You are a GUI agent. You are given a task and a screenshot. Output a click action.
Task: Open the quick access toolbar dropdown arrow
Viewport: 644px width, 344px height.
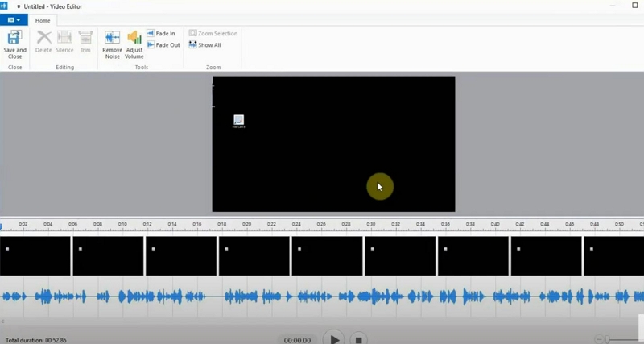19,6
